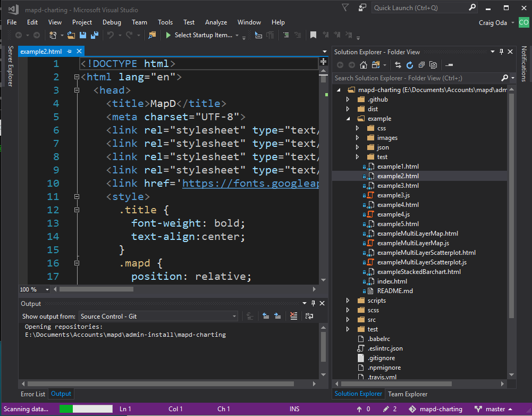Expand the css folder
This screenshot has height=416, width=532.
(357, 128)
